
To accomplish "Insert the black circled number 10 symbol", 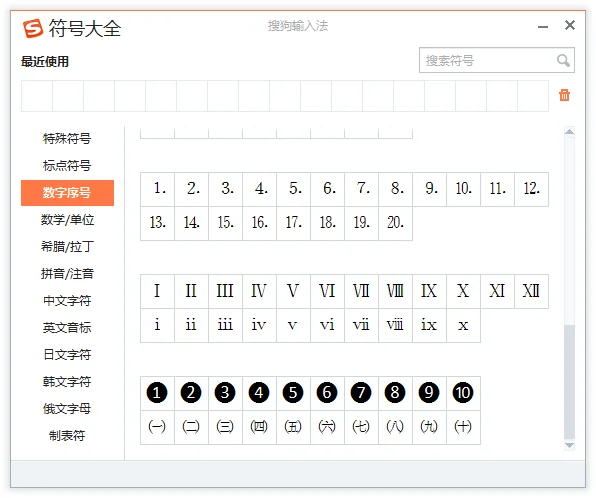I will tap(463, 393).
